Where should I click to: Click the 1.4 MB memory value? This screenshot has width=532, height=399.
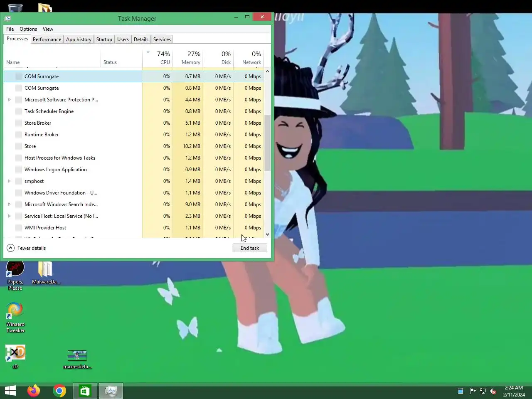pos(193,181)
